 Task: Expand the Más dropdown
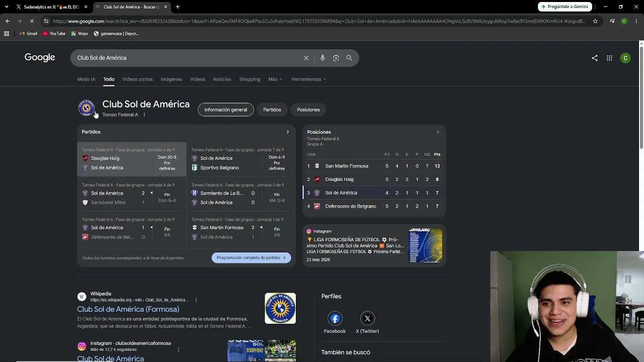pyautogui.click(x=275, y=79)
